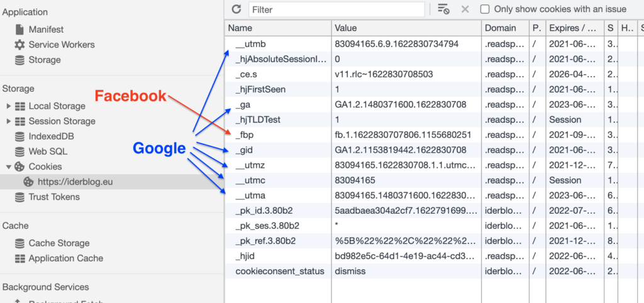Select the __utma cookie row
Image resolution: width=644 pixels, height=303 pixels.
pyautogui.click(x=434, y=196)
